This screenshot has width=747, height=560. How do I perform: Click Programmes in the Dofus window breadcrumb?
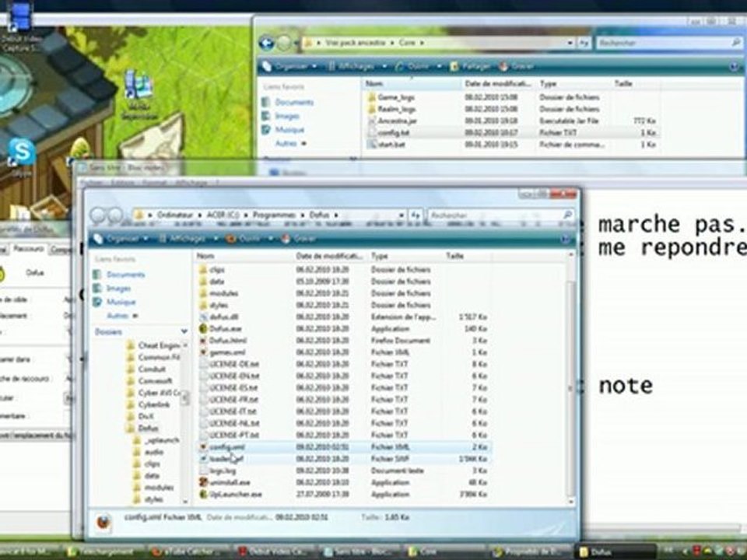coord(273,215)
